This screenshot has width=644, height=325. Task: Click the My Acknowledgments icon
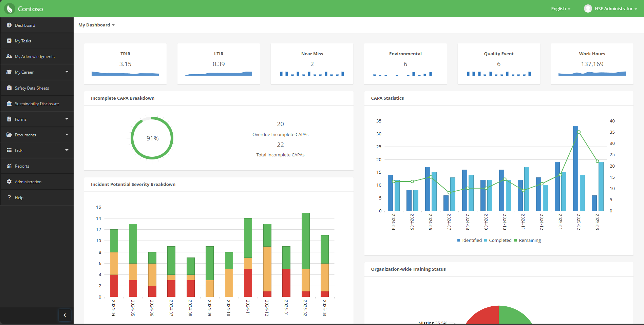point(9,56)
